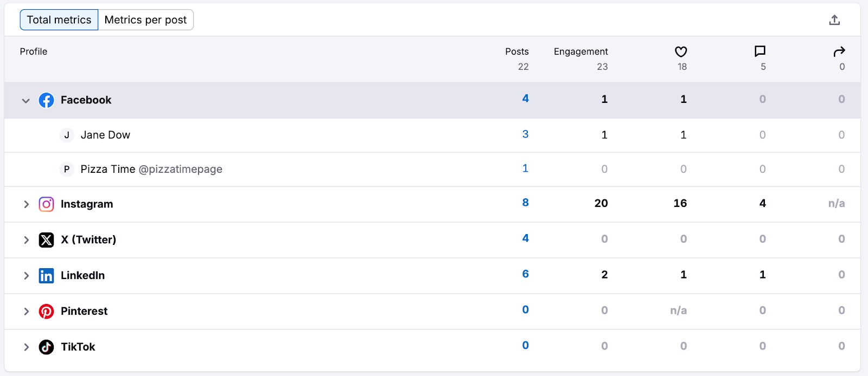Screen dimensions: 868x376
Task: Click the LinkedIn profile name
Action: click(82, 276)
